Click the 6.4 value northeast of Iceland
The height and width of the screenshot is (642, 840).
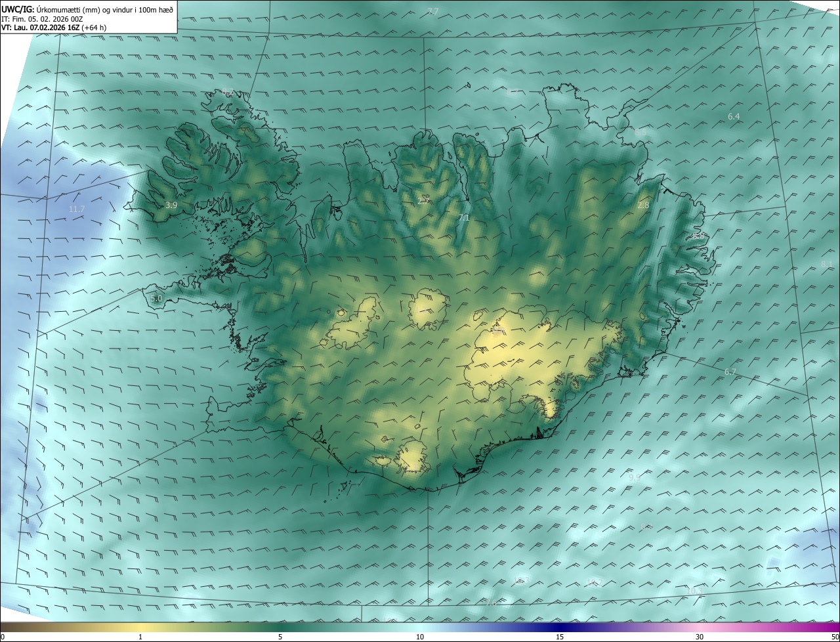point(734,116)
